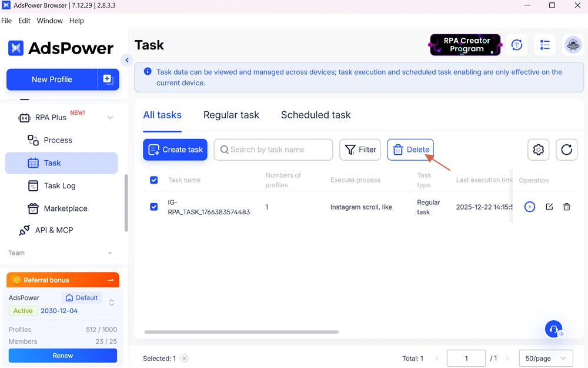Run the IG-RPA task using the play icon
588x368 pixels.
pos(529,207)
